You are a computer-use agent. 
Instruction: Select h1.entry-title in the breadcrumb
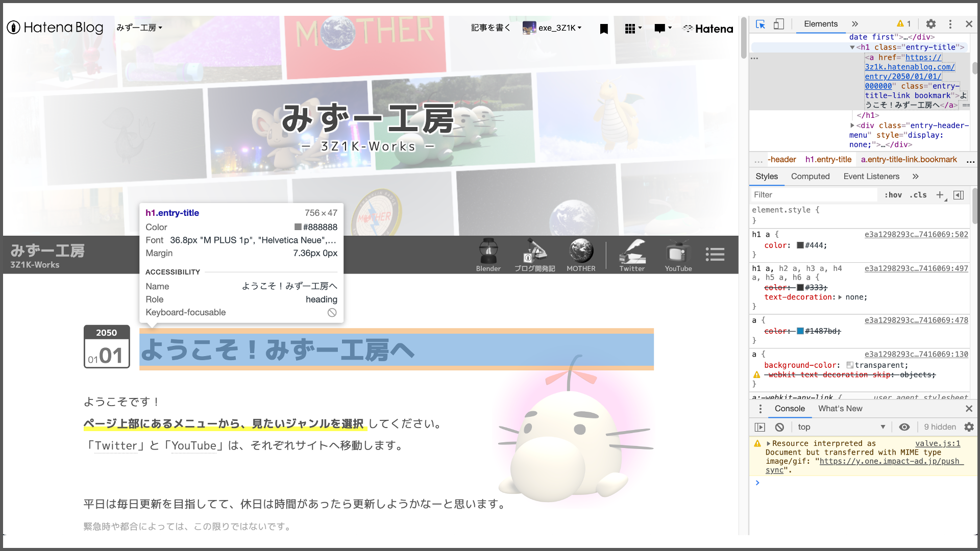tap(828, 160)
